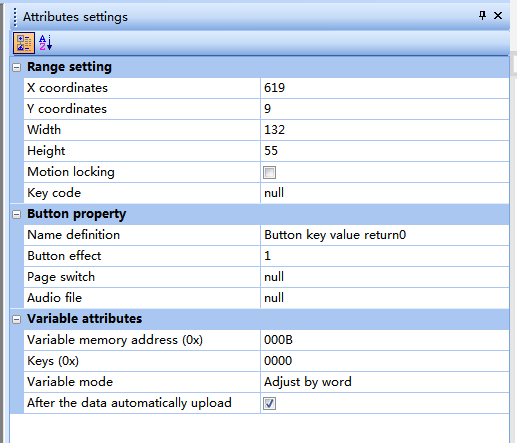Enable the Motion locking checkbox
The height and width of the screenshot is (443, 517).
tap(269, 172)
